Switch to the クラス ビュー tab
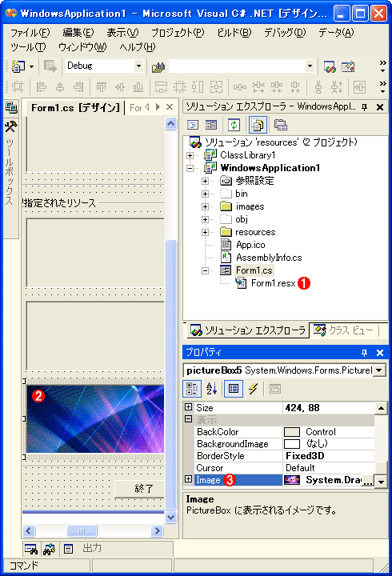This screenshot has width=392, height=576. pyautogui.click(x=344, y=330)
